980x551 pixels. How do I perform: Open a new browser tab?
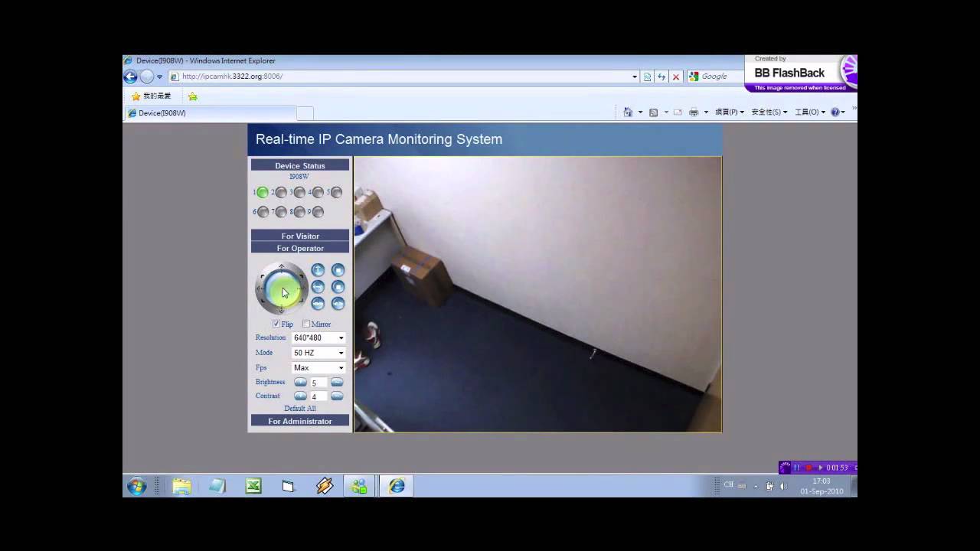305,113
